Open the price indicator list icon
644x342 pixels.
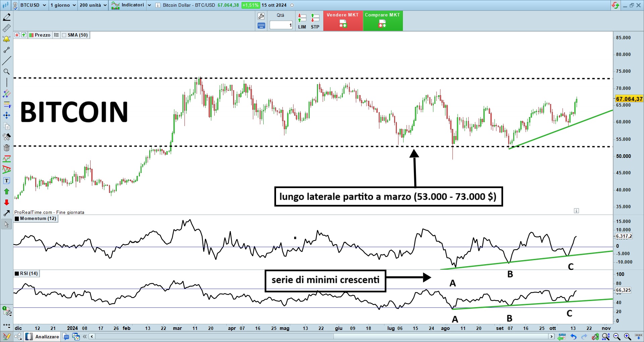(56, 35)
